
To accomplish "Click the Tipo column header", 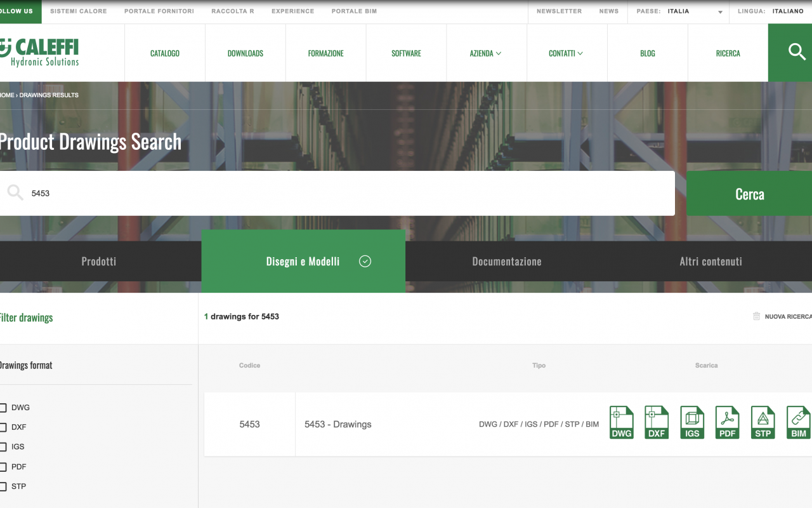I will pyautogui.click(x=539, y=366).
